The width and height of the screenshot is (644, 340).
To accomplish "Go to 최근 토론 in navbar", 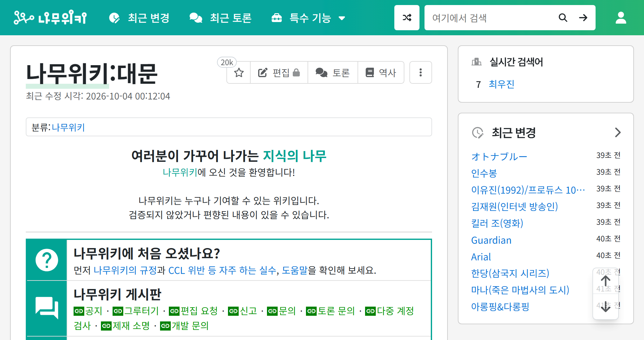I will pos(220,18).
